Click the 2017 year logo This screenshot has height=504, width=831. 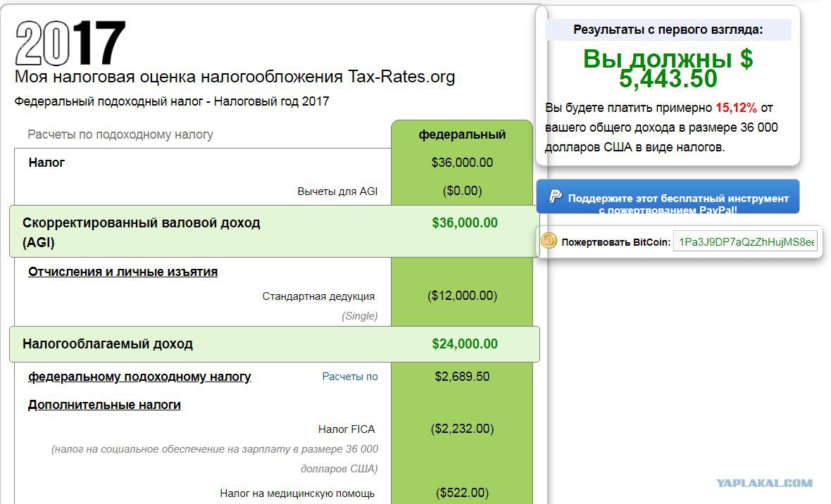[70, 43]
